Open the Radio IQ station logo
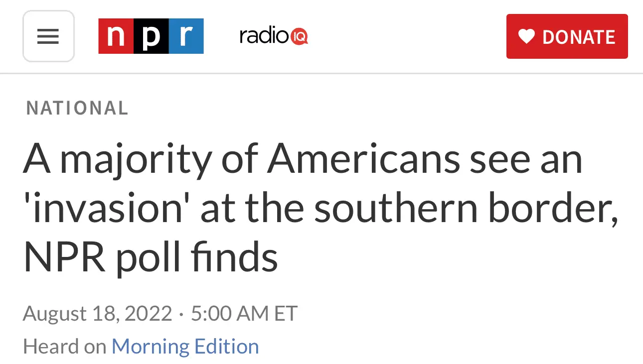Screen dimensions: 643x364 (274, 36)
